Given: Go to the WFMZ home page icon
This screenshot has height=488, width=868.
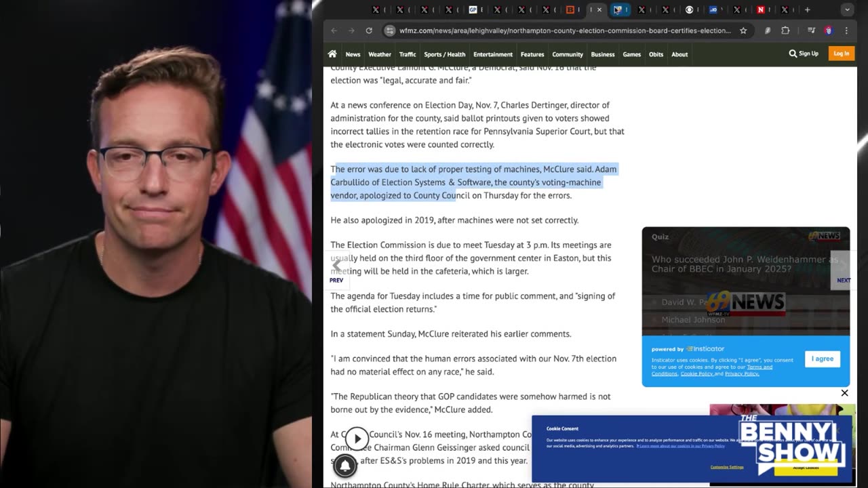Looking at the screenshot, I should (x=332, y=54).
